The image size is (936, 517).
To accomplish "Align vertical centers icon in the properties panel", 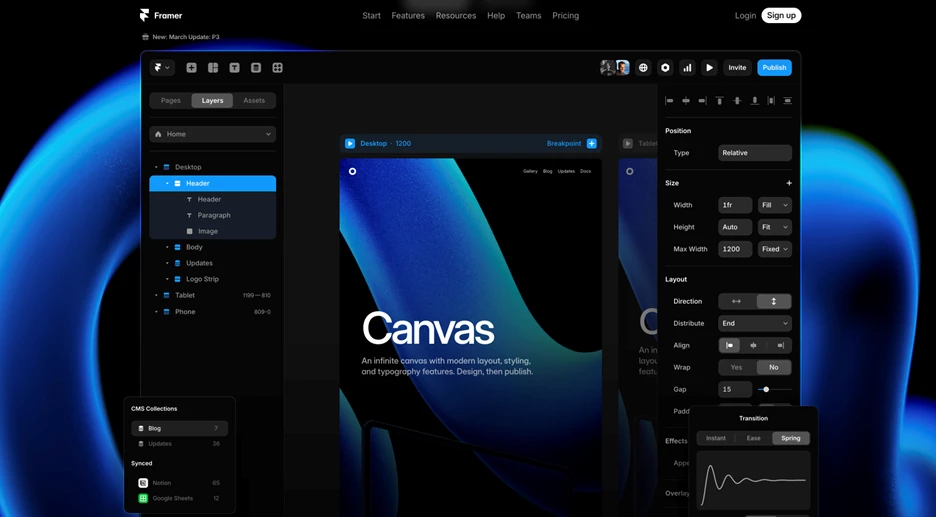I will 737,101.
